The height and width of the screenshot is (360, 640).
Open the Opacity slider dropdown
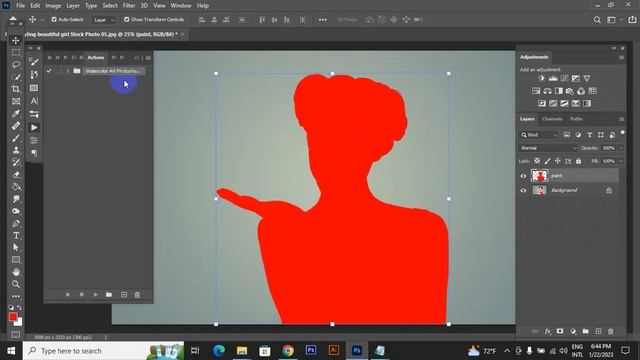pos(621,148)
